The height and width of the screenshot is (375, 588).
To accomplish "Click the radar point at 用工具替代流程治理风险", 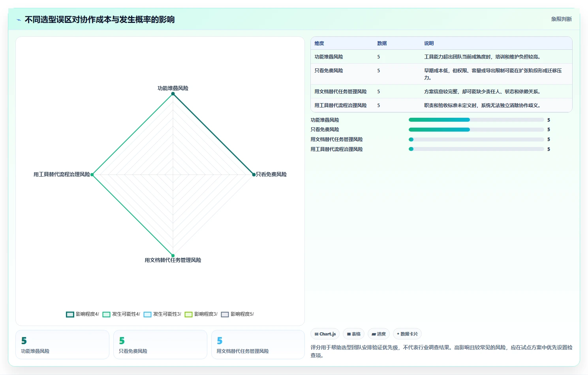I will (x=92, y=175).
